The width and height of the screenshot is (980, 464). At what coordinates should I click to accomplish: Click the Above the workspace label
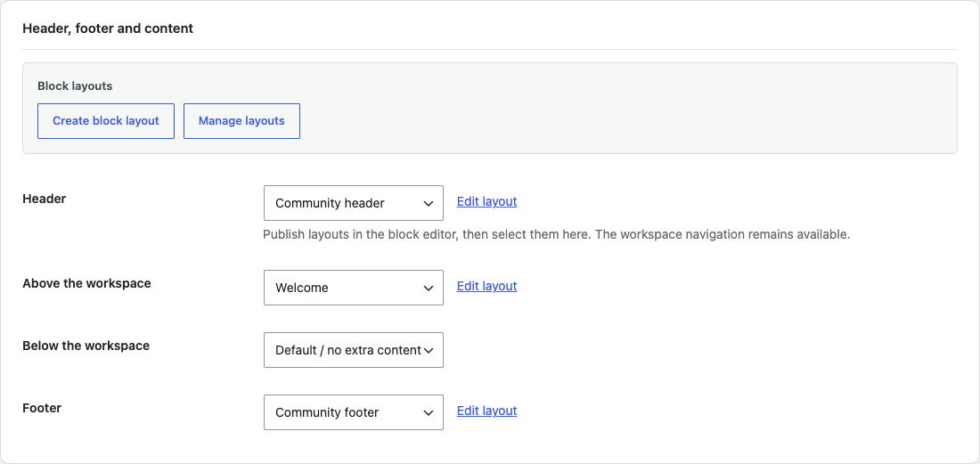[87, 283]
